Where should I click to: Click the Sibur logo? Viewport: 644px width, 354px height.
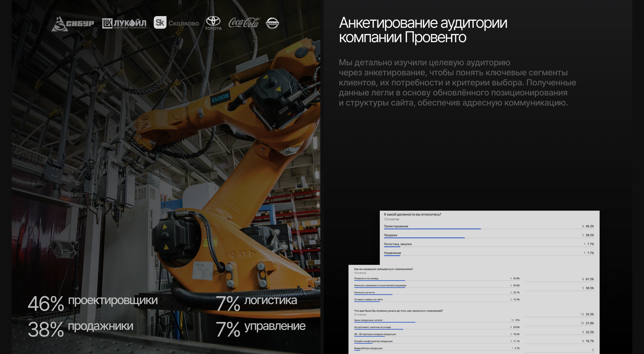(x=72, y=24)
